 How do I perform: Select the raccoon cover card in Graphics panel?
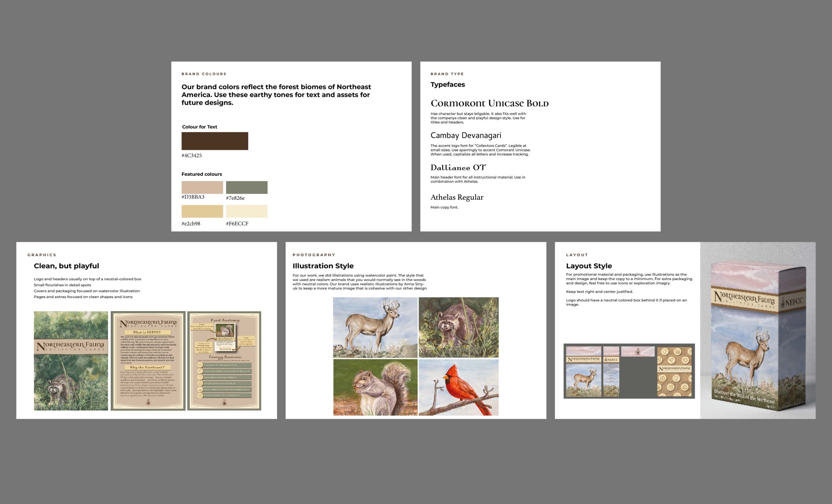[71, 361]
